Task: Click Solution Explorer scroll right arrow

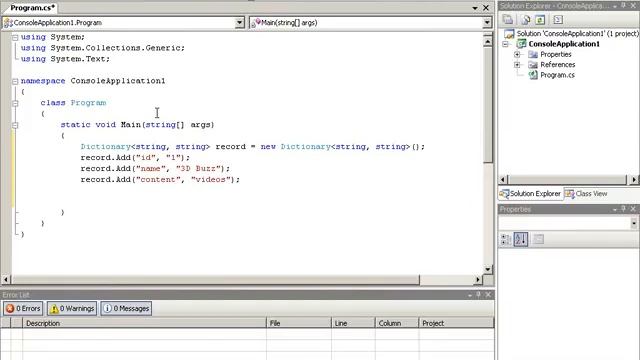Action: (x=634, y=180)
